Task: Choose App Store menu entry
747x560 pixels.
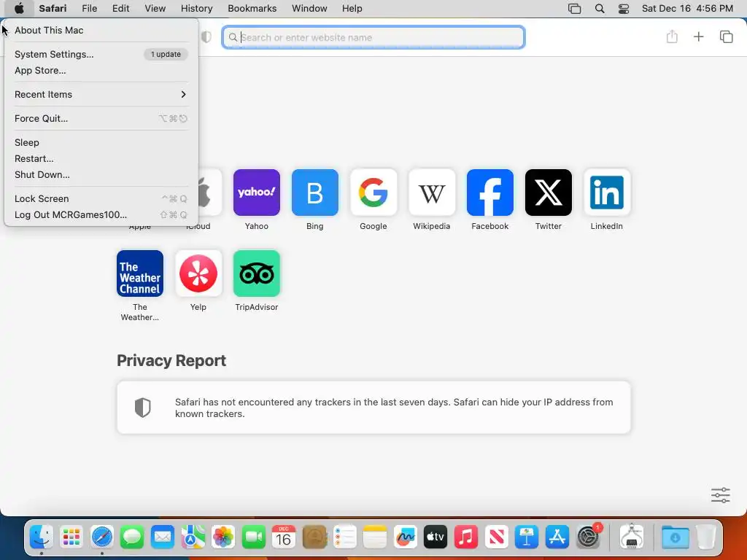Action: 101,71
